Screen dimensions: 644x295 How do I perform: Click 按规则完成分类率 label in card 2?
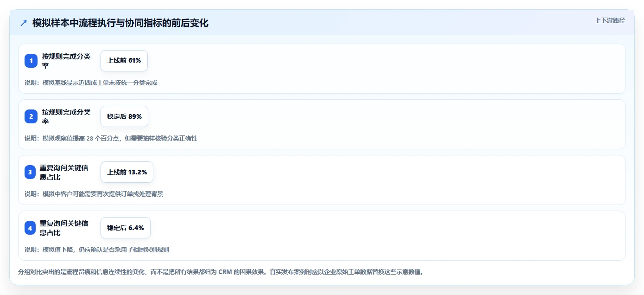click(66, 116)
